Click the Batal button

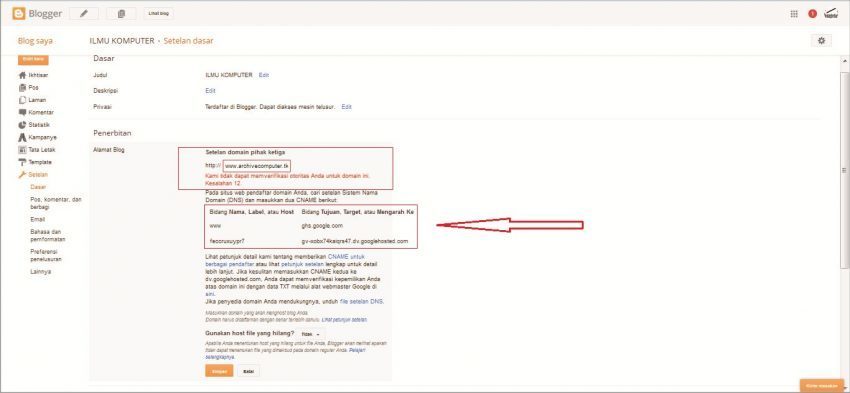(248, 371)
